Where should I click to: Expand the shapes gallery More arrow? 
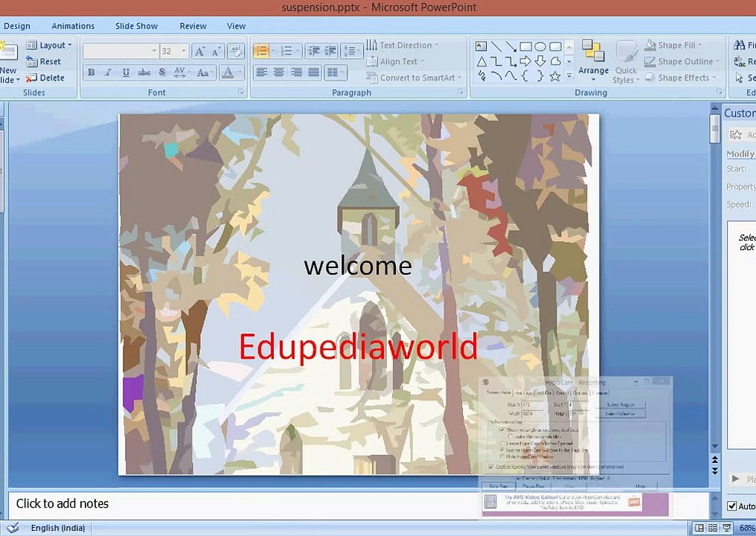(569, 76)
